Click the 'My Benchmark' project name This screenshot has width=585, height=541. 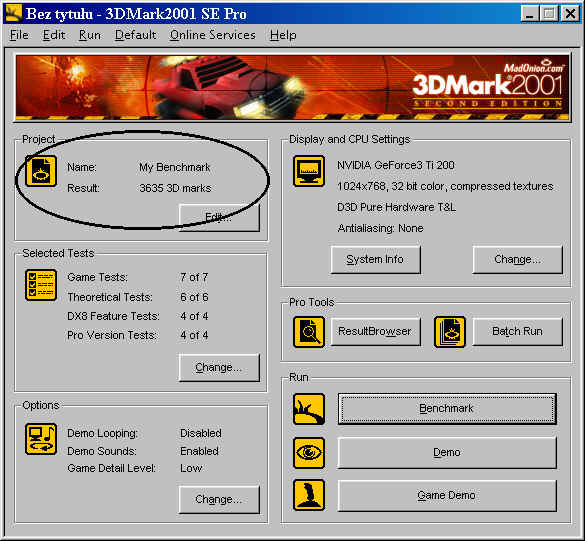[175, 168]
